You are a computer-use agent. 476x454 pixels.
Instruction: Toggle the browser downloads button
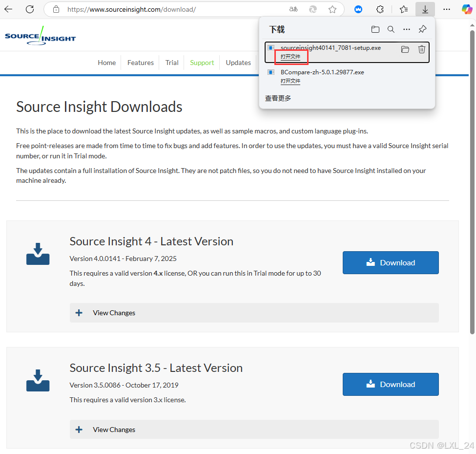coord(425,9)
